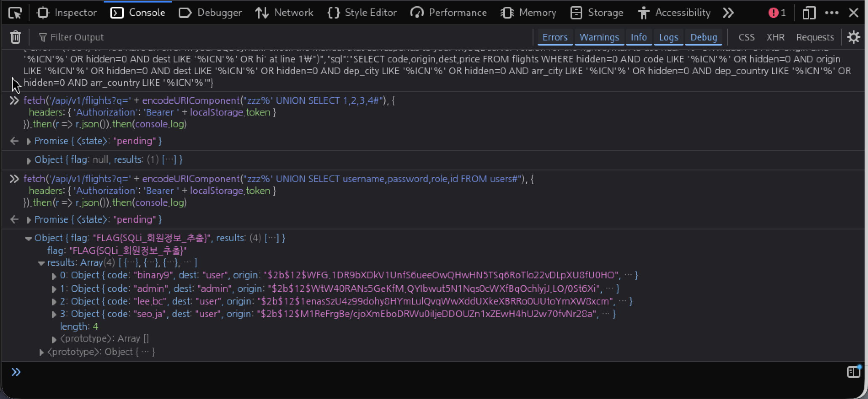This screenshot has height=399, width=868.
Task: Click the UNION SELECT username,password command
Action: pyautogui.click(x=279, y=191)
